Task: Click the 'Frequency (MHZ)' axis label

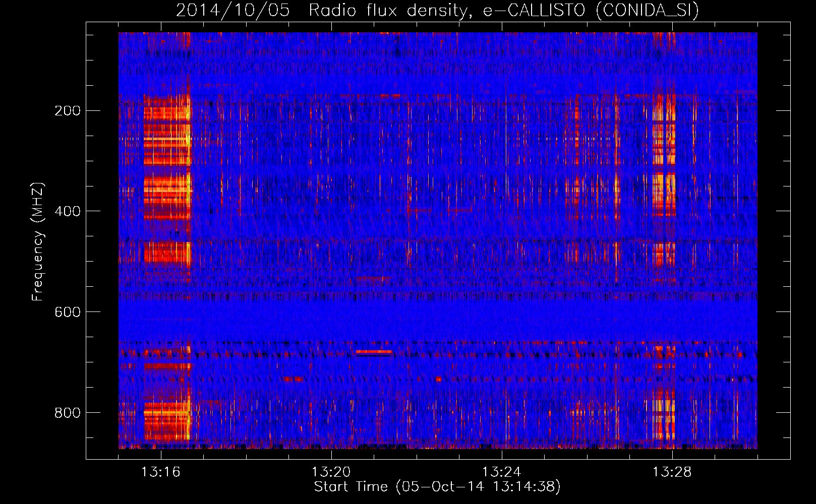Action: click(x=38, y=241)
